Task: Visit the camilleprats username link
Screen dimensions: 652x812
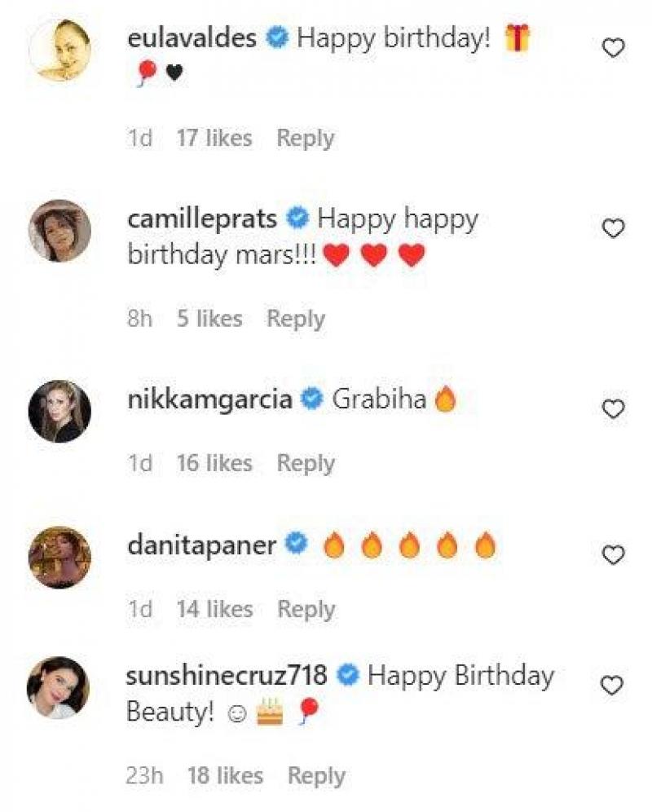Action: [x=202, y=218]
